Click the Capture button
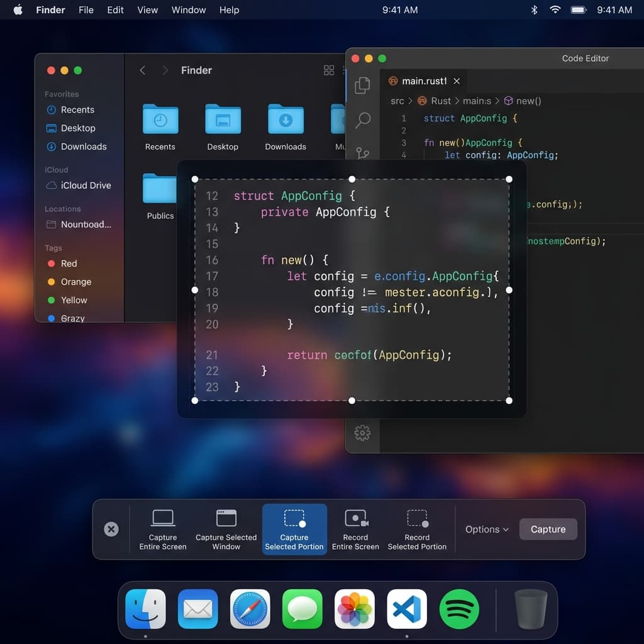 coord(547,529)
